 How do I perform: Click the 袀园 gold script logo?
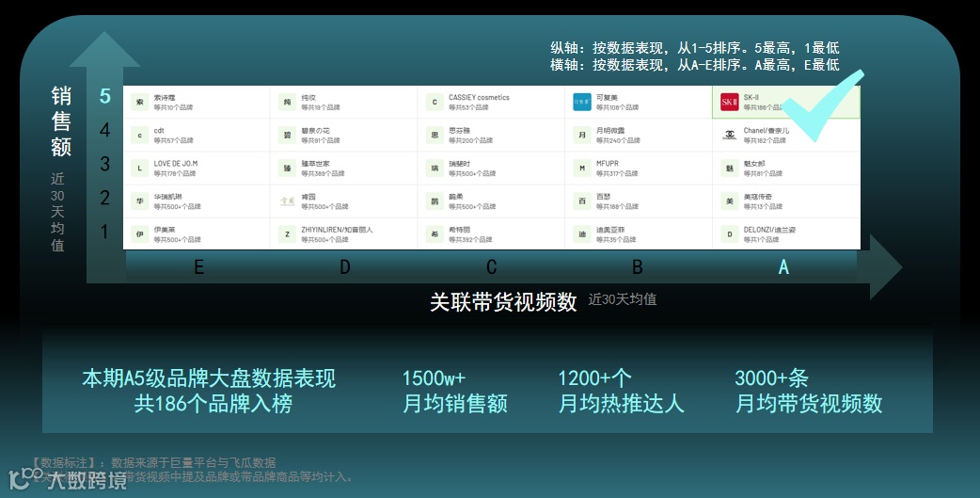click(288, 201)
